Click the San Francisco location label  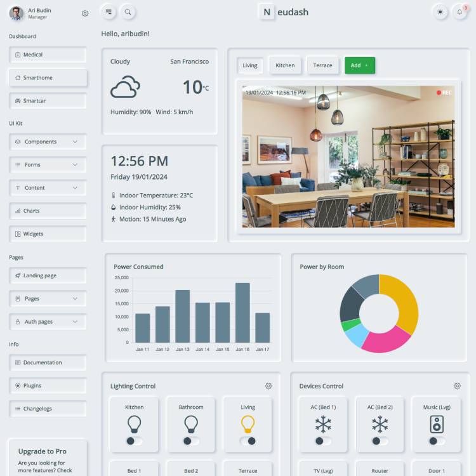(189, 62)
